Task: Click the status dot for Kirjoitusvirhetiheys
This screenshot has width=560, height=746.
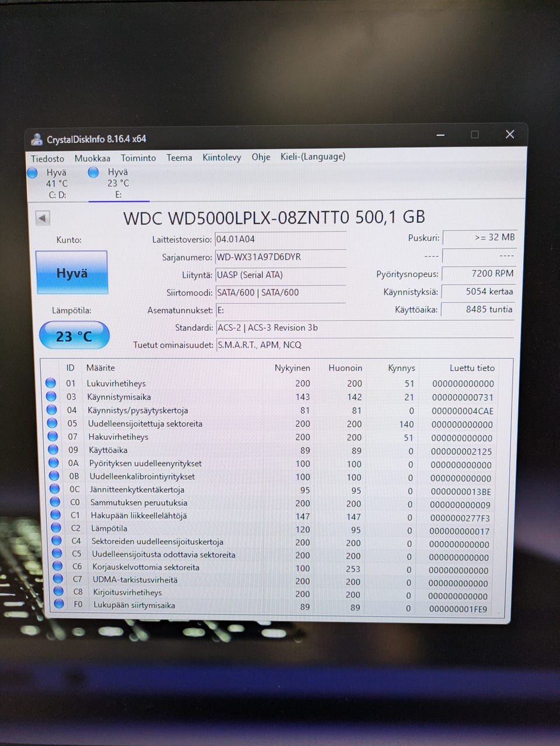Action: [x=58, y=591]
